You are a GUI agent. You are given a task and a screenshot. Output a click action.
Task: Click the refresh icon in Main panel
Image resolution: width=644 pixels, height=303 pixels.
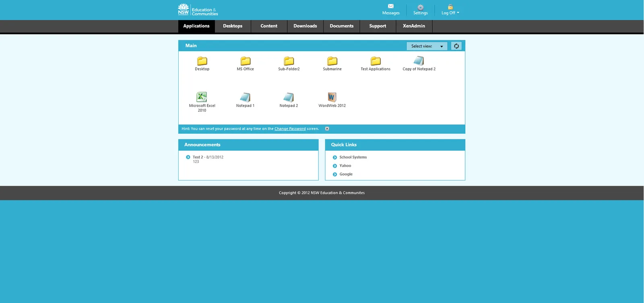click(456, 46)
